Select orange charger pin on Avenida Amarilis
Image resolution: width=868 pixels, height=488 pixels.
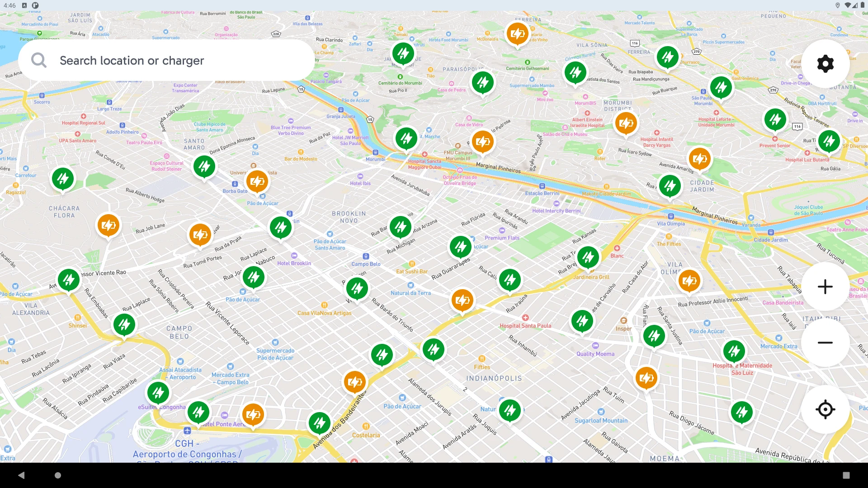coord(699,160)
